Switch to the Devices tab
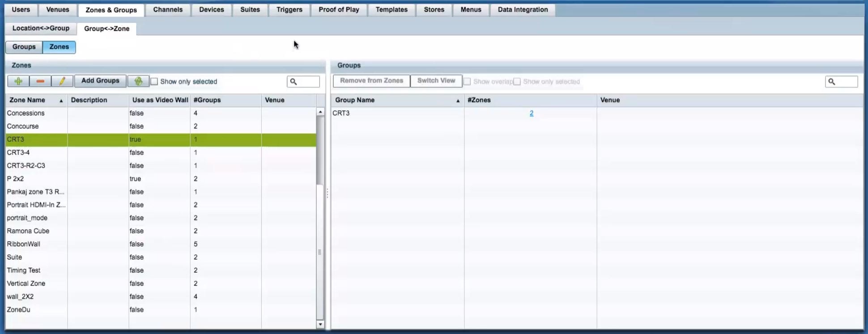 point(212,9)
